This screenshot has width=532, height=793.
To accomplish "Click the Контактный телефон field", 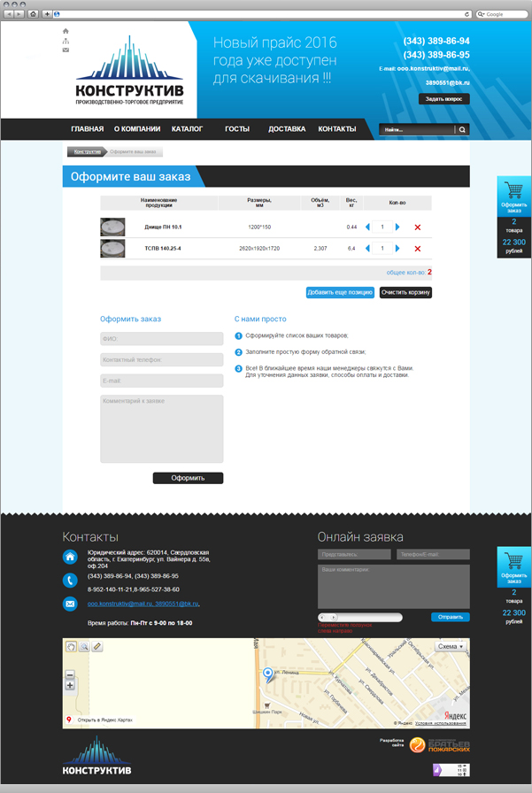I will coord(162,359).
